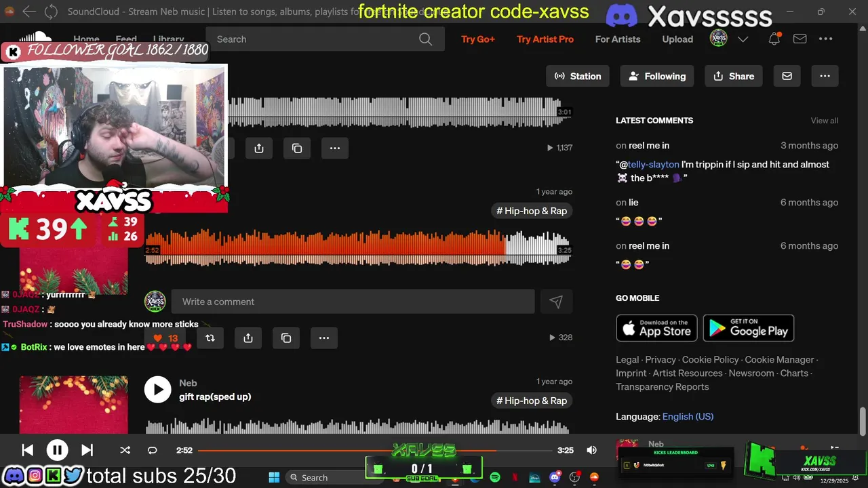Open the Windows Start menu
868x488 pixels.
coord(274,477)
